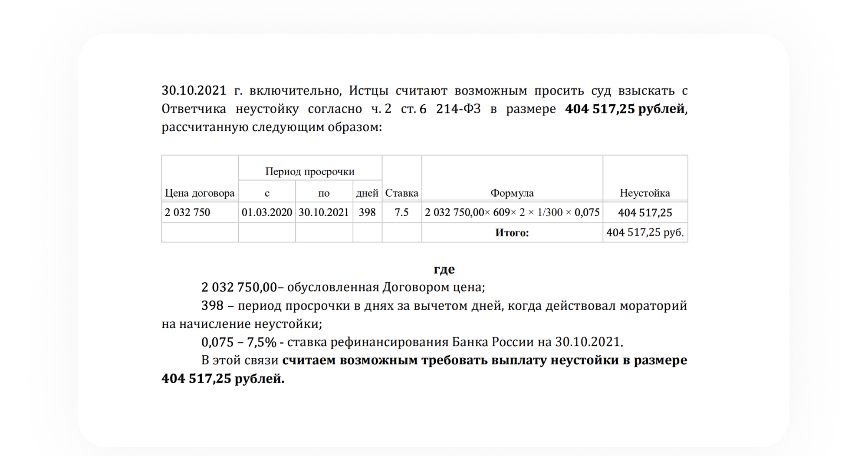Click the '214-ФЗ' reference in the paragraph
868x456 pixels.
coord(458,109)
